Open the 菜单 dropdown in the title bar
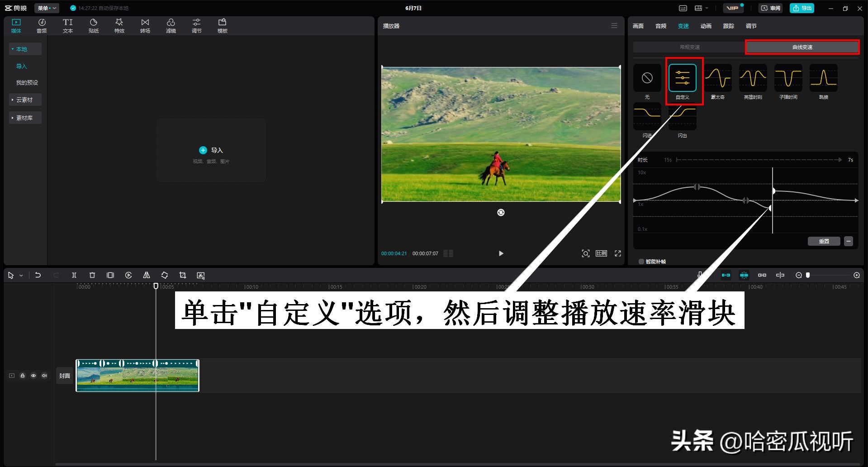This screenshot has height=467, width=868. (x=47, y=8)
